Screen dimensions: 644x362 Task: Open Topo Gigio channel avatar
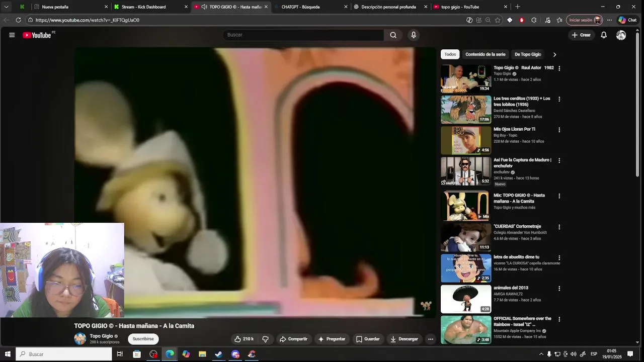[x=80, y=339]
